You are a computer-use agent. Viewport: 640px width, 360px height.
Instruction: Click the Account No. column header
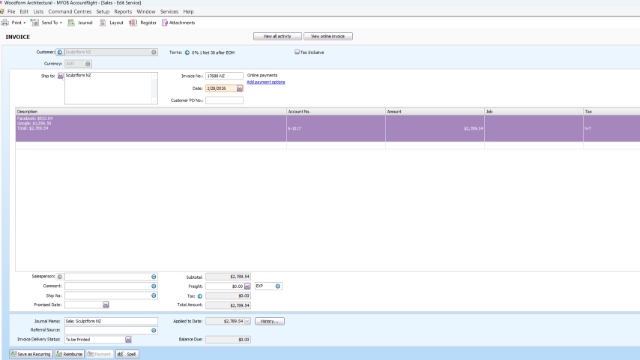(336, 111)
